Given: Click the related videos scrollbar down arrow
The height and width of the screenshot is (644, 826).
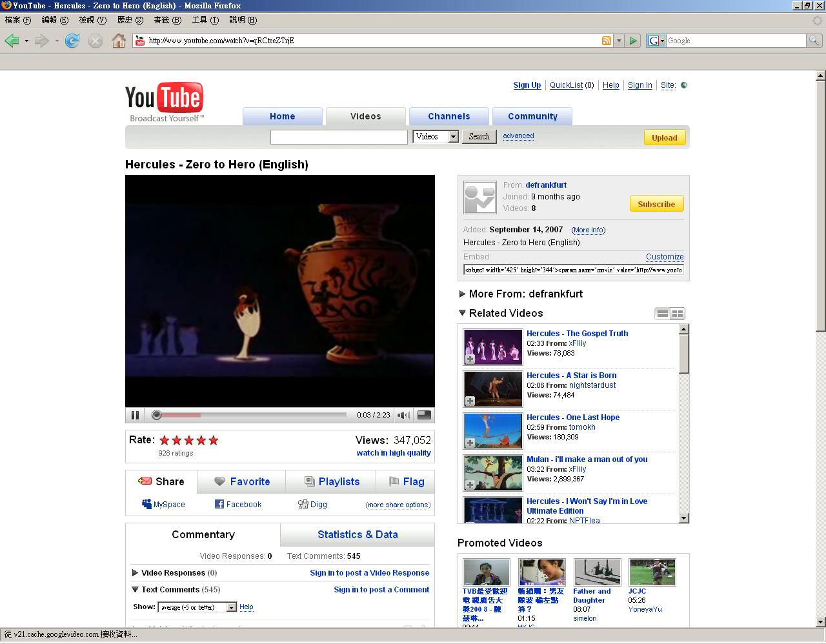Looking at the screenshot, I should 684,518.
